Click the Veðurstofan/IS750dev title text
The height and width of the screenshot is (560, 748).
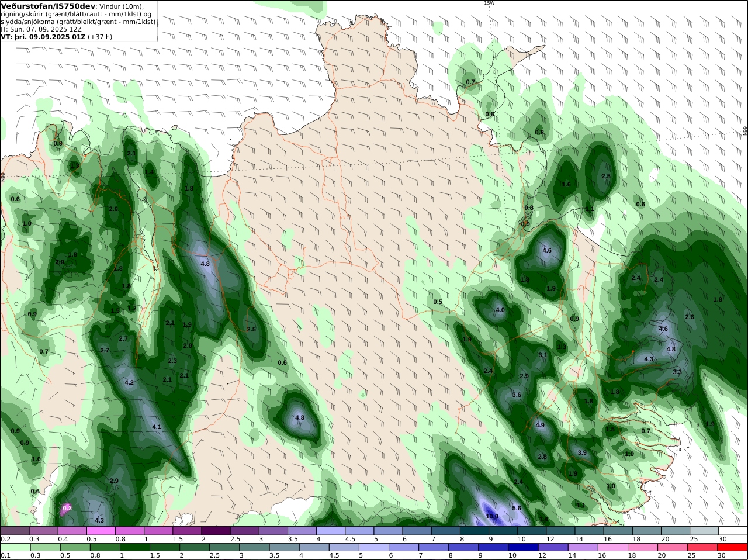pos(48,6)
